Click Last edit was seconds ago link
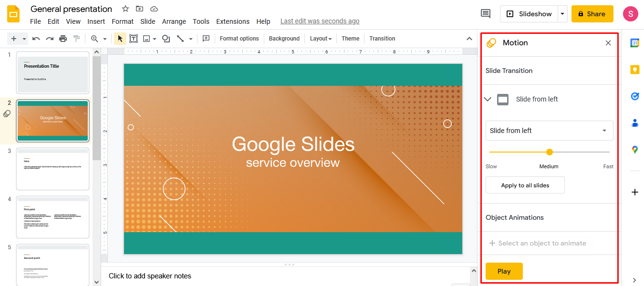The image size is (644, 286). point(320,21)
